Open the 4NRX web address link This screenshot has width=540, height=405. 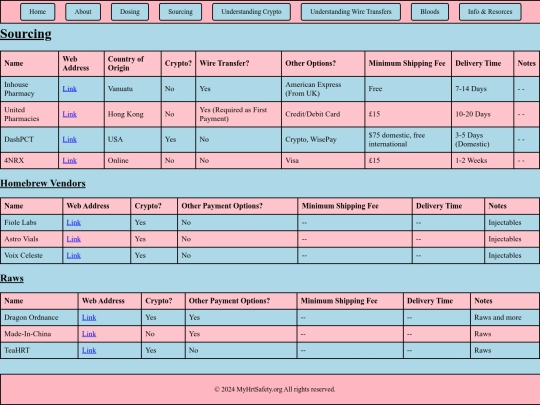[70, 160]
